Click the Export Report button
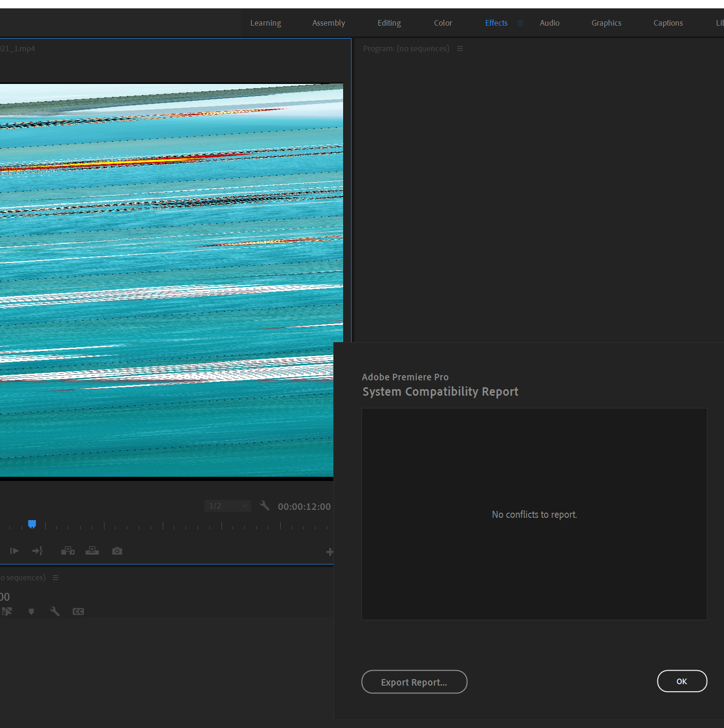 click(x=414, y=682)
